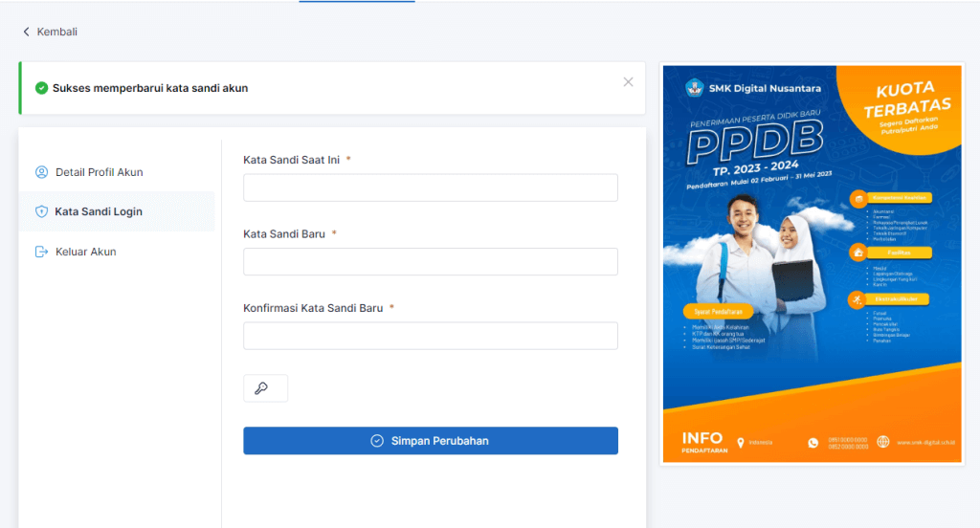Select the Kata Sandi Login sidebar tab
Screen dimensions: 980x528
[x=99, y=211]
